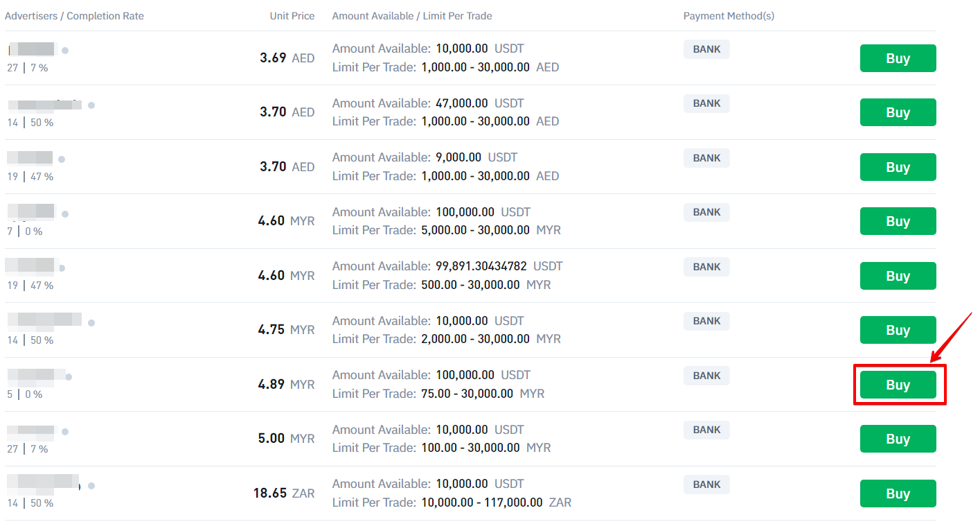Buy the 99,891.30434782 USDT offer
The width and height of the screenshot is (980, 524).
click(898, 276)
